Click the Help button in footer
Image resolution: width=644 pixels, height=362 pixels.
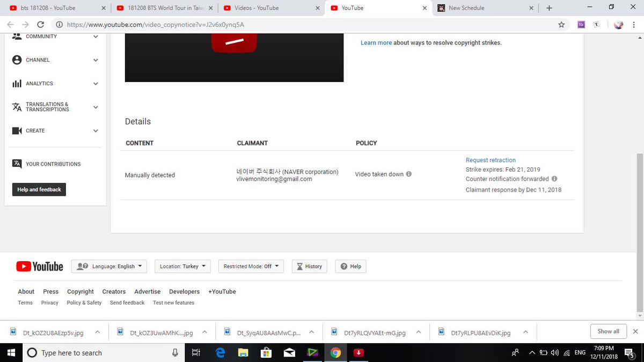351,267
